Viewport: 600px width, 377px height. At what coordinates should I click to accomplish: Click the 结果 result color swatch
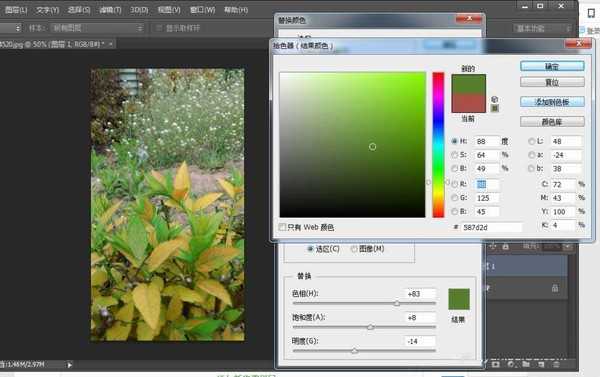point(459,299)
